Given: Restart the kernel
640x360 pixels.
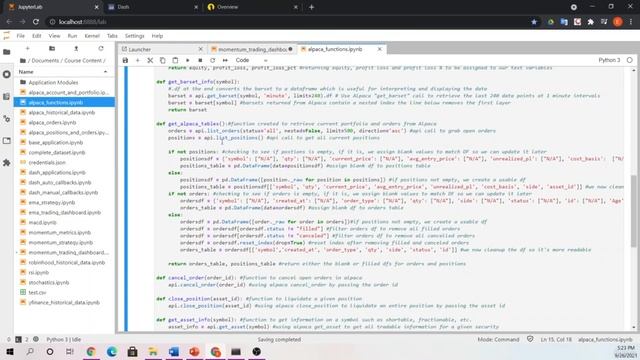Looking at the screenshot, I should click(213, 60).
